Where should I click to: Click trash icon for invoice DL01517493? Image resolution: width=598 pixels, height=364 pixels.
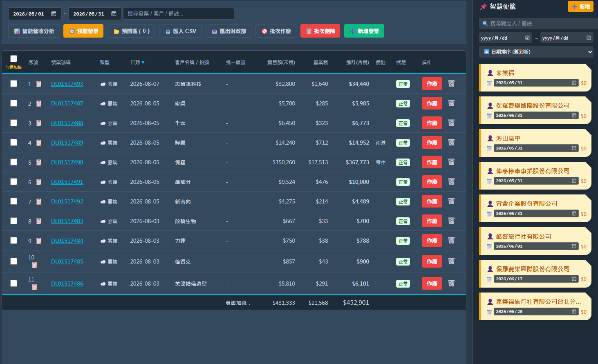[451, 83]
